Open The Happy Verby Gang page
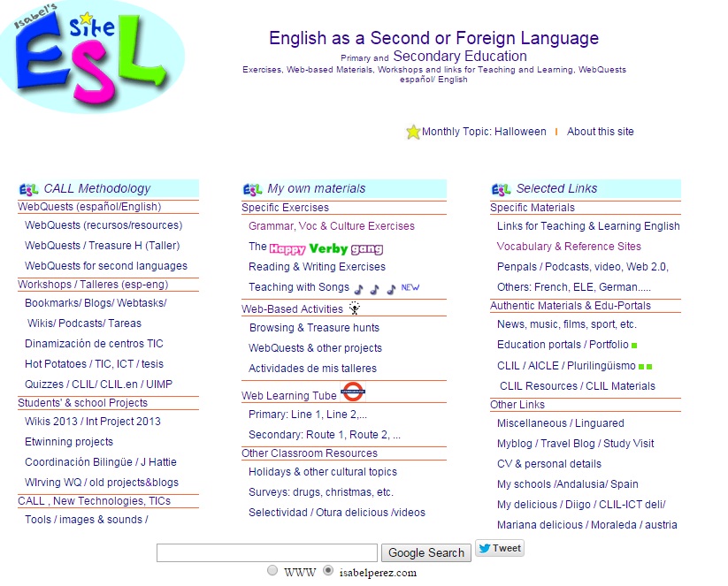This screenshot has width=728, height=586. (x=314, y=247)
